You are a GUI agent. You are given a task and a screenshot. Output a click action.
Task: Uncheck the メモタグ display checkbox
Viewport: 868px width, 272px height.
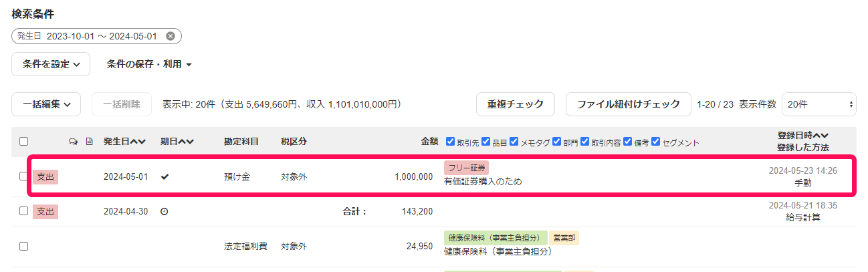point(514,142)
